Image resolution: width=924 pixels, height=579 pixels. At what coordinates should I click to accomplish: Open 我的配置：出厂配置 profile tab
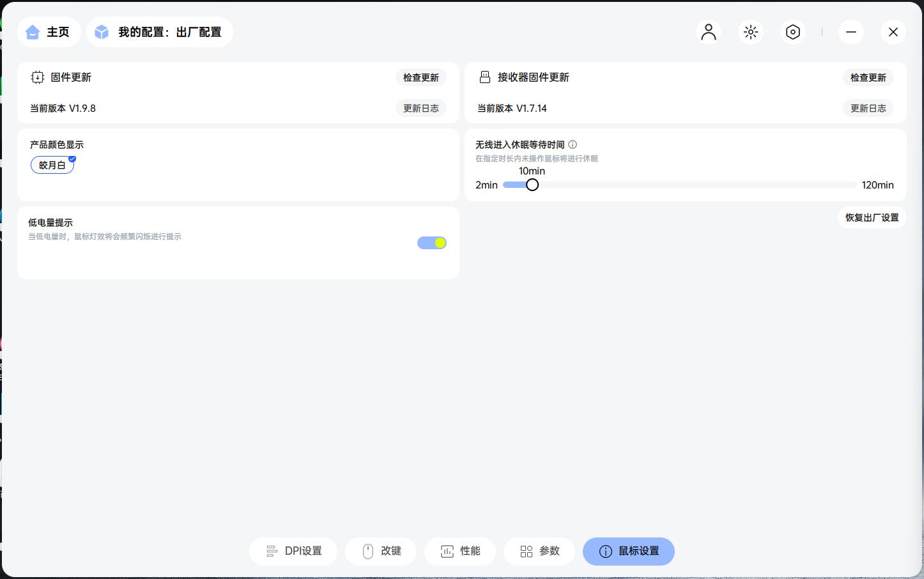point(159,32)
